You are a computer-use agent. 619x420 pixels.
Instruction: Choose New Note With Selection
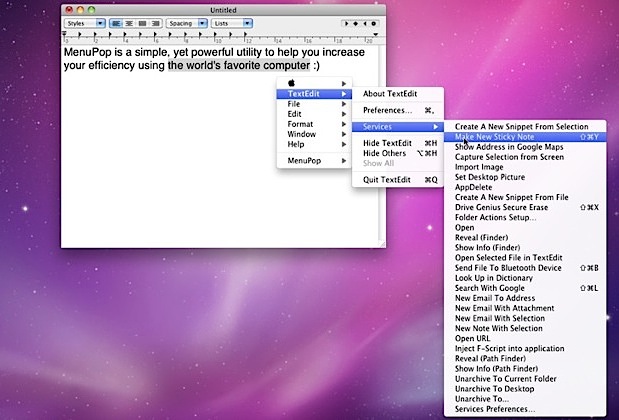coord(525,328)
